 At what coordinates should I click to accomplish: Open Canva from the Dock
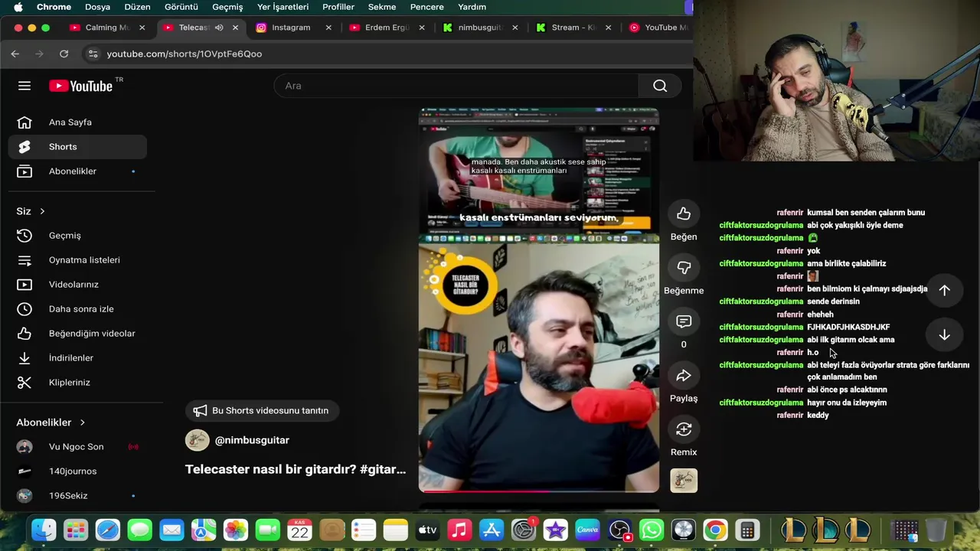pyautogui.click(x=587, y=530)
